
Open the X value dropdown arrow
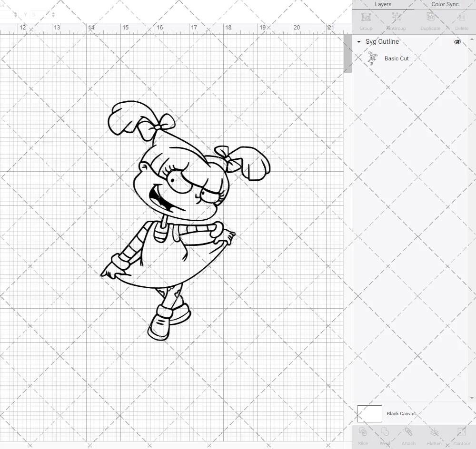(x=15, y=15)
